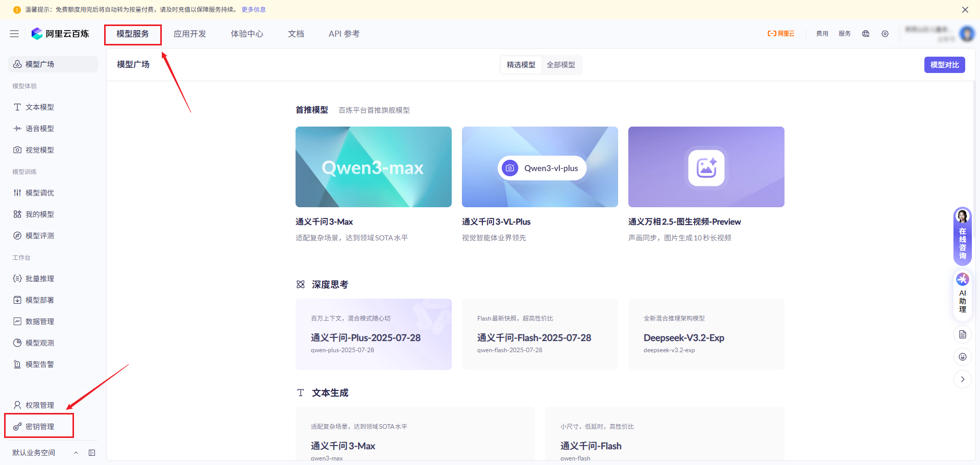Open the Qwen3-max banner thumbnail
The width and height of the screenshot is (980, 465).
click(x=374, y=167)
